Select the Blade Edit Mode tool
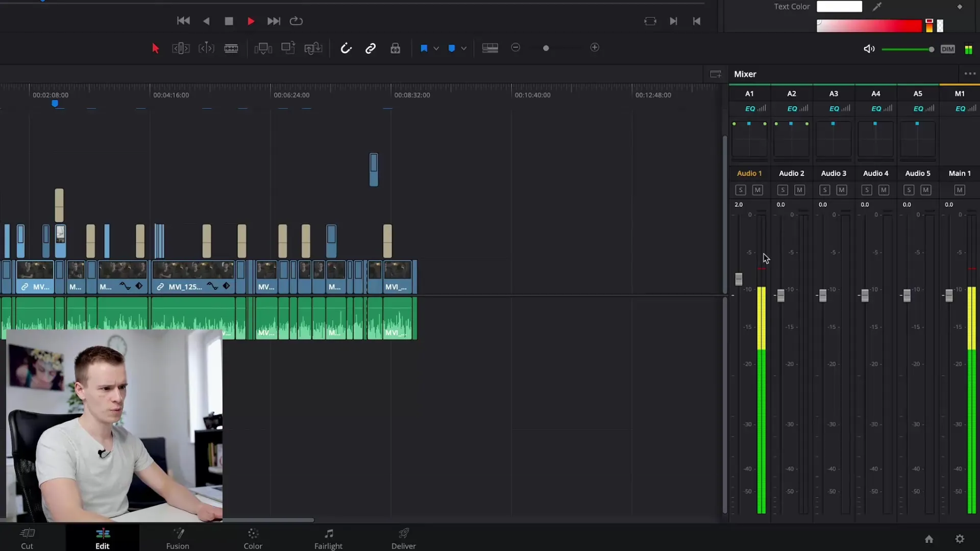This screenshot has height=551, width=980. click(231, 48)
